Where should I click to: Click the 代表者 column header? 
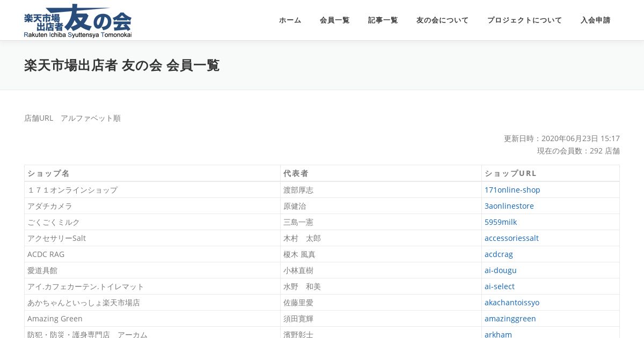point(381,173)
